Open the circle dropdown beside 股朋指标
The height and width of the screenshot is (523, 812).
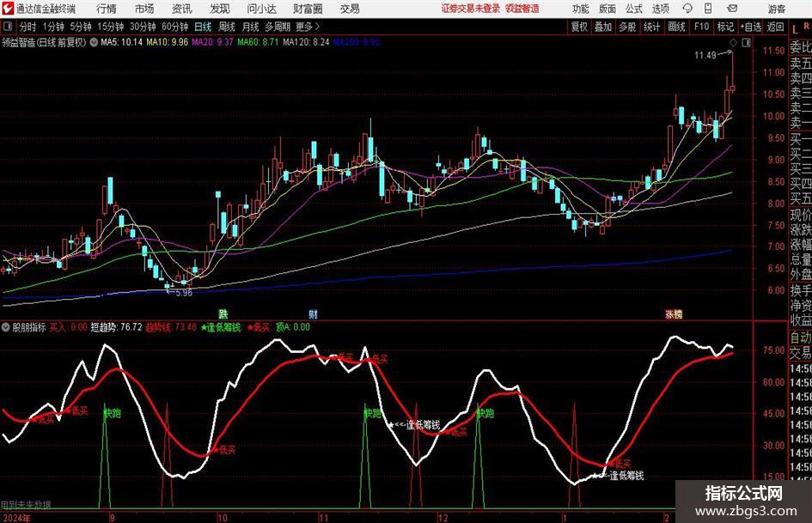coord(6,327)
